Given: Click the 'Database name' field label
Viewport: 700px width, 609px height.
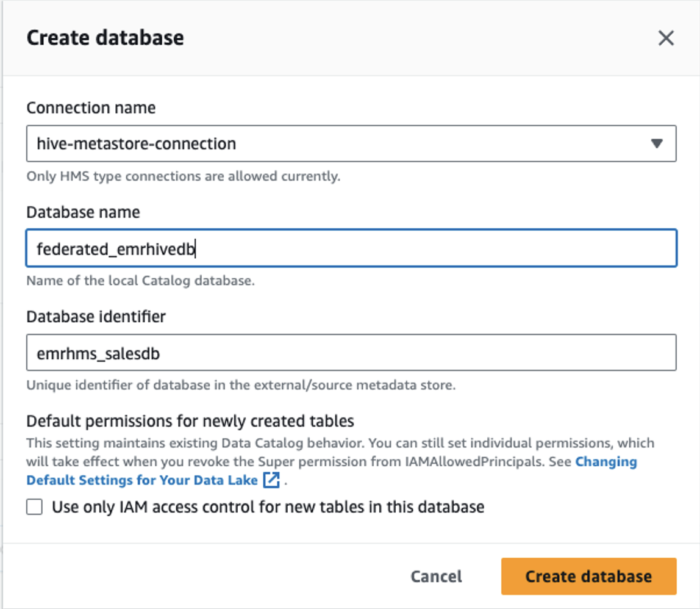Looking at the screenshot, I should tap(83, 212).
